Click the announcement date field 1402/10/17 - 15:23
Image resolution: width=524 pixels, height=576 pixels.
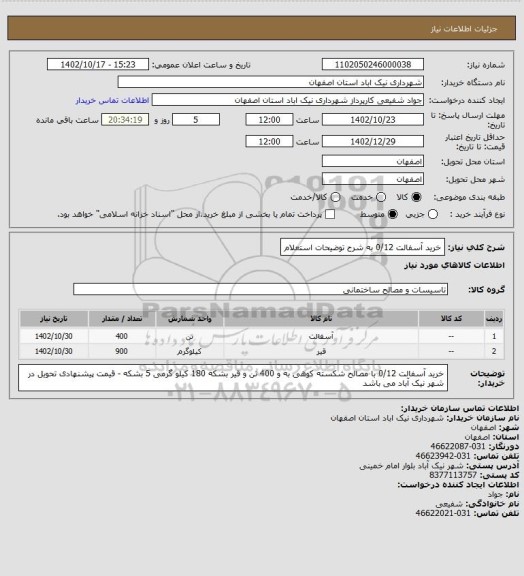(x=98, y=65)
